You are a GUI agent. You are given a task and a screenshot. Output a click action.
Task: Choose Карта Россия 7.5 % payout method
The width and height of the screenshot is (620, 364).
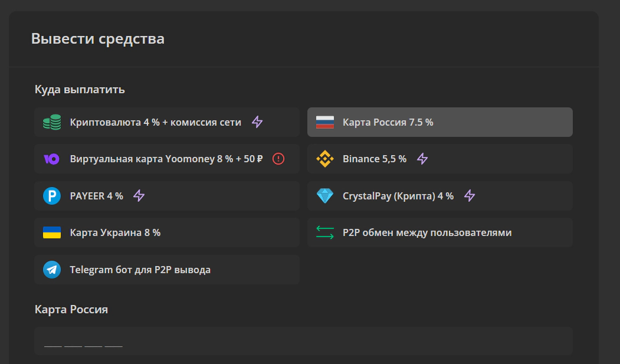388,122
